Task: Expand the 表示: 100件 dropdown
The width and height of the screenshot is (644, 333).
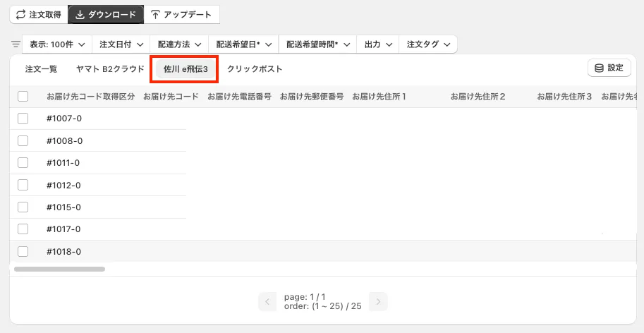Action: point(57,44)
